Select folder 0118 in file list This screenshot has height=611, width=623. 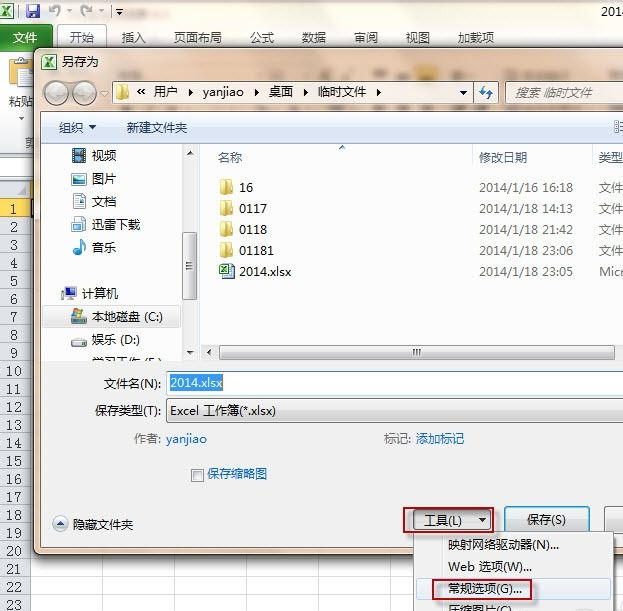pyautogui.click(x=243, y=229)
